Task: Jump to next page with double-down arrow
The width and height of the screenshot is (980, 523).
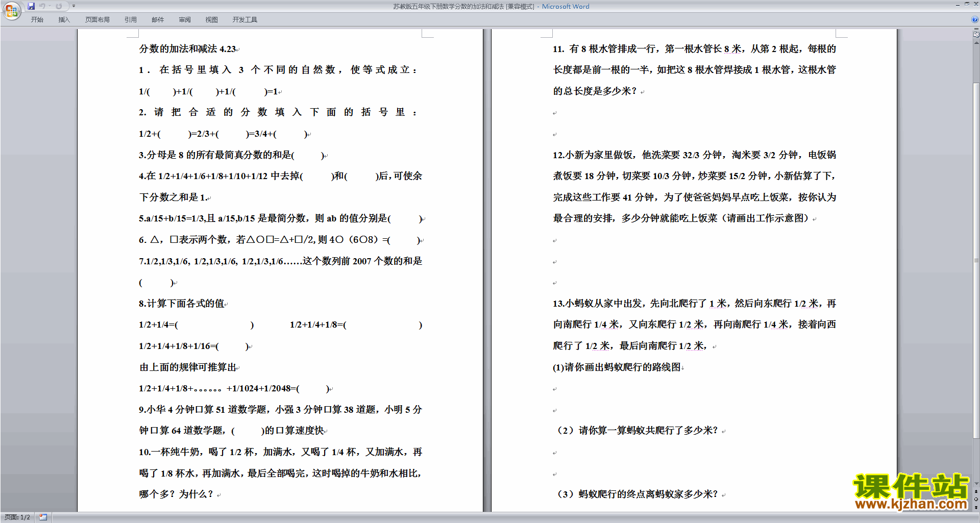Action: 976,507
